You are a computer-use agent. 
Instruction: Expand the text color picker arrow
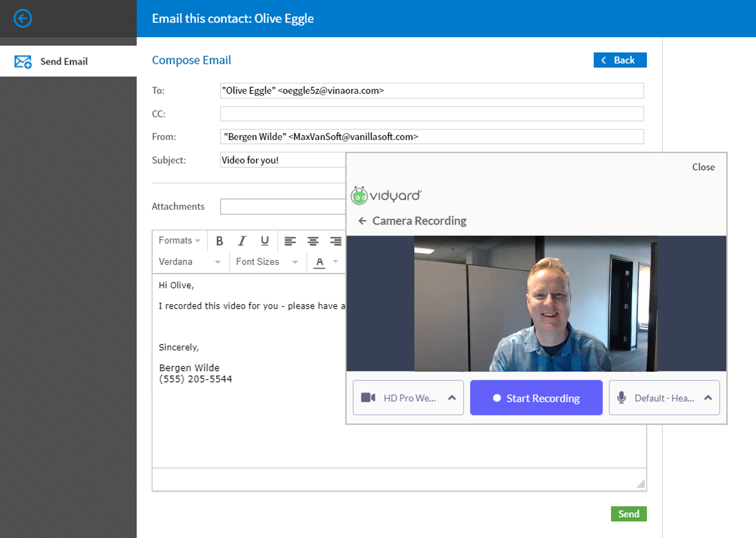[x=335, y=262]
